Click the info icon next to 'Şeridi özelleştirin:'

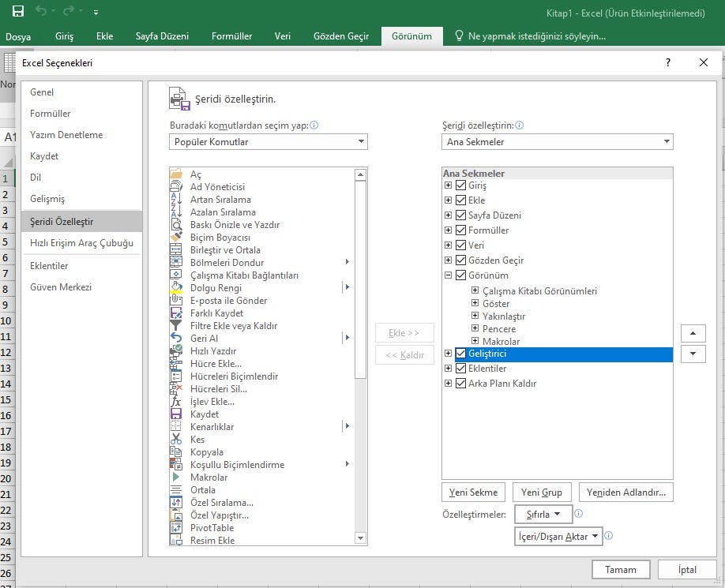[519, 125]
